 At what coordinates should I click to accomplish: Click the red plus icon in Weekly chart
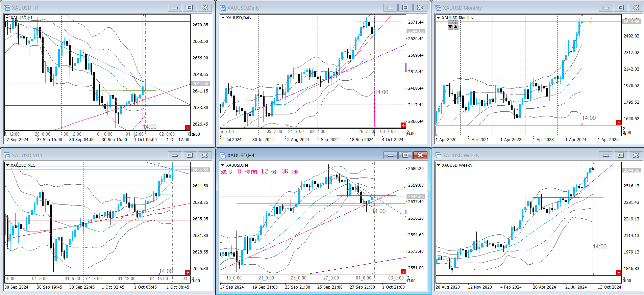(619, 272)
